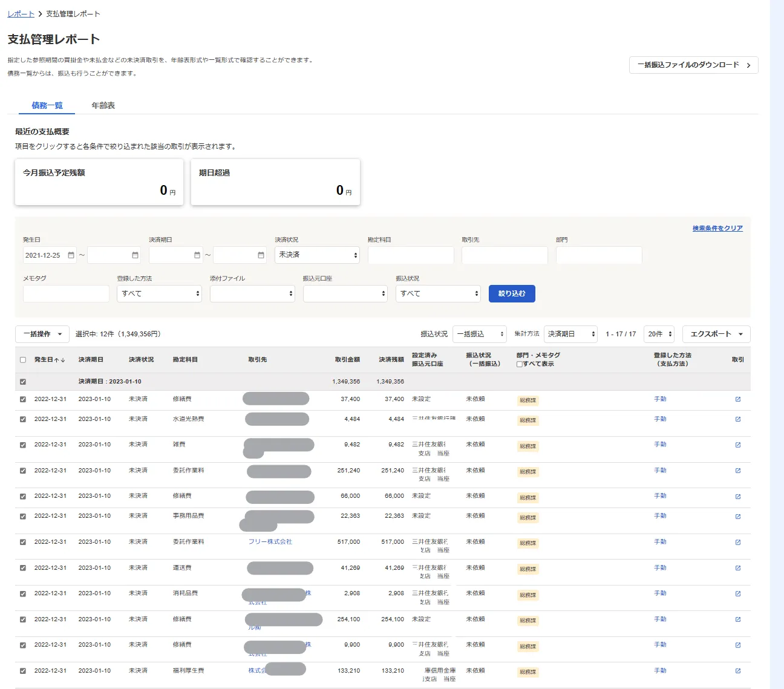Expand エクスポート dropdown button

pos(716,334)
